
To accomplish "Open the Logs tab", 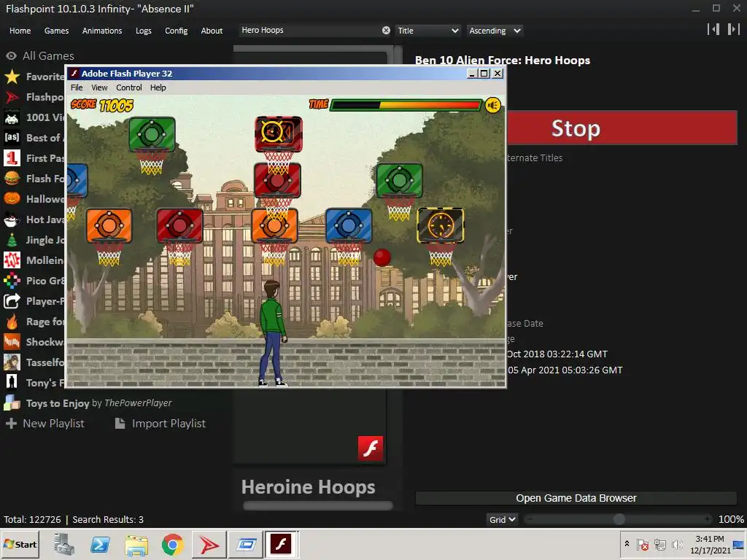I will [144, 31].
